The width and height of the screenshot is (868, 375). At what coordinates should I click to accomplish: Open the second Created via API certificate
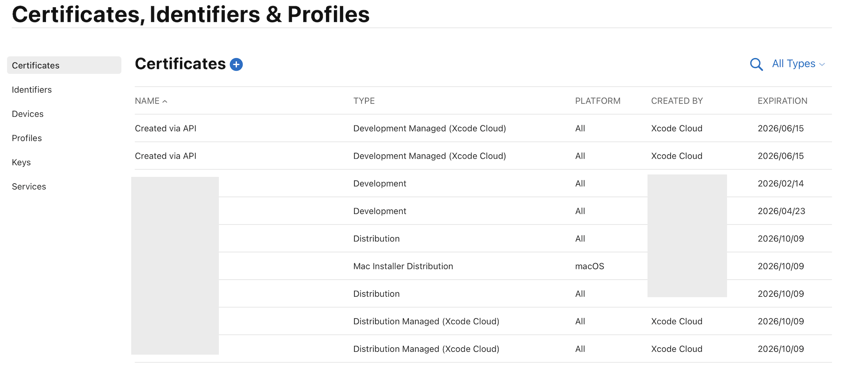(x=165, y=156)
